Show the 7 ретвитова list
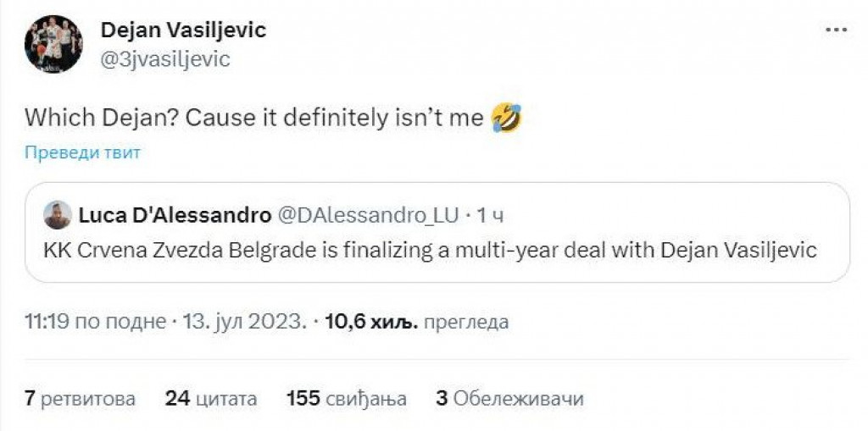The image size is (868, 431). tap(80, 398)
